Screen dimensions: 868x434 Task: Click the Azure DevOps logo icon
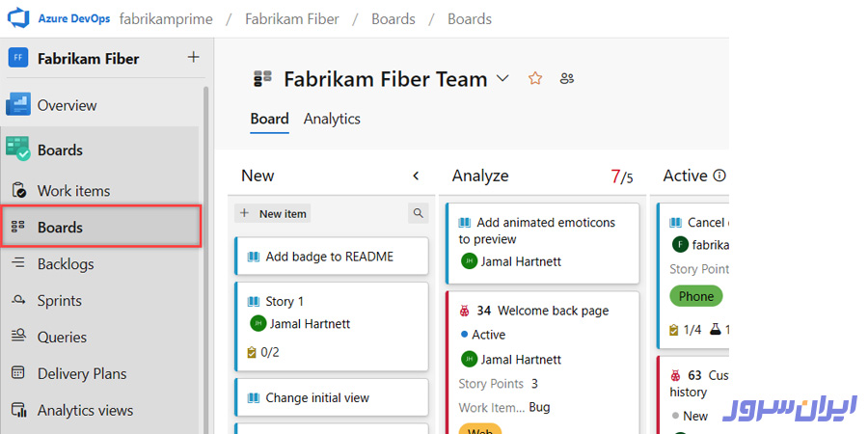pyautogui.click(x=17, y=18)
